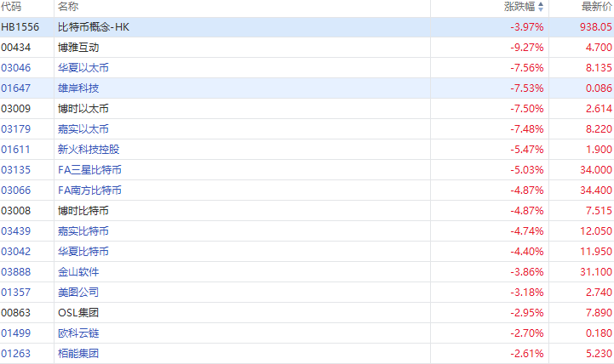Open the 美图公司 link
Screen dimensions: 614x364
(x=78, y=292)
